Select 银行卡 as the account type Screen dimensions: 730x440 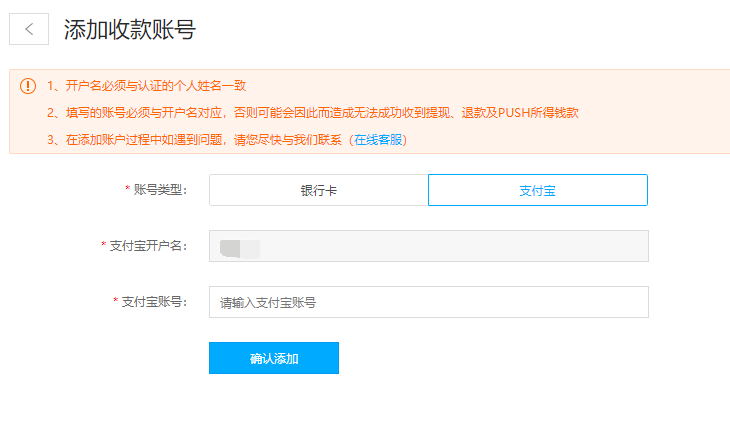point(318,190)
